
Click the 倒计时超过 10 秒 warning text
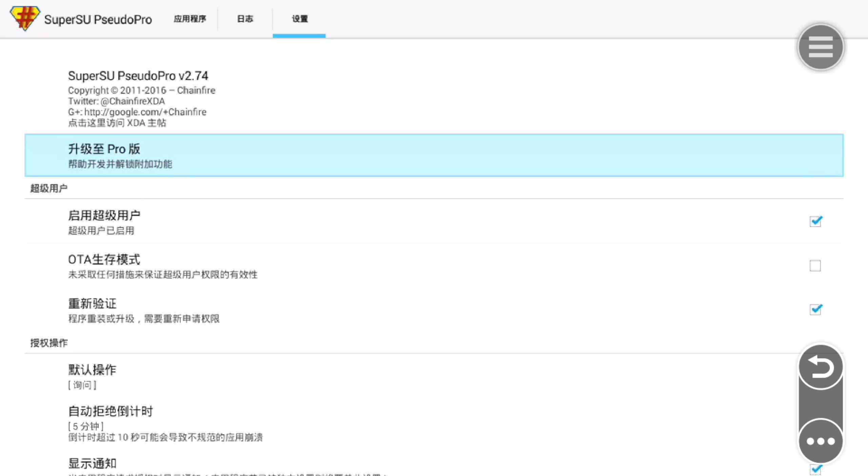tap(165, 437)
